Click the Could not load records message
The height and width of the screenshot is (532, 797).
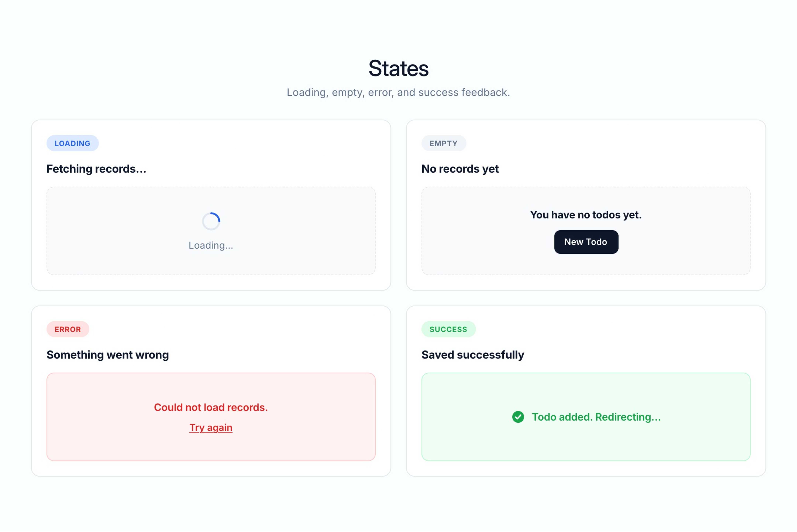[211, 407]
